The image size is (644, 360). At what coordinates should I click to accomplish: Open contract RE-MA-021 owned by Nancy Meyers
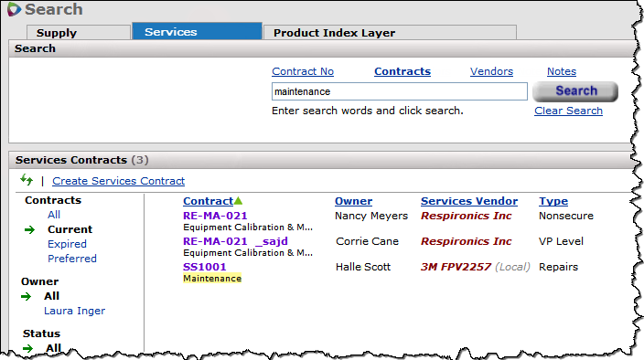click(x=215, y=216)
